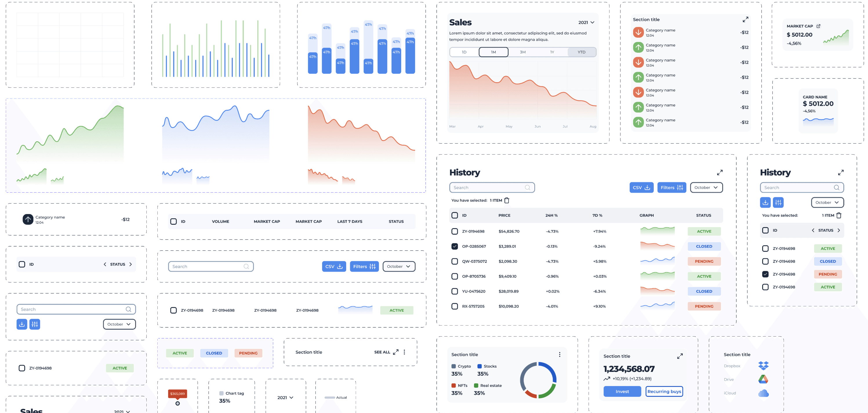Check the ZY-0194698 $54,826.70 row checkbox

pos(455,231)
